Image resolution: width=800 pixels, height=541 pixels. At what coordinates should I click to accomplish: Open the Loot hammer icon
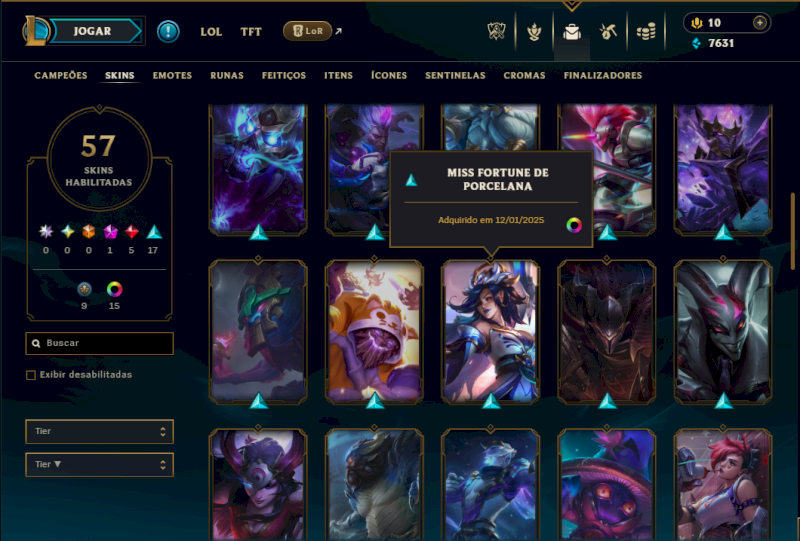pos(608,32)
